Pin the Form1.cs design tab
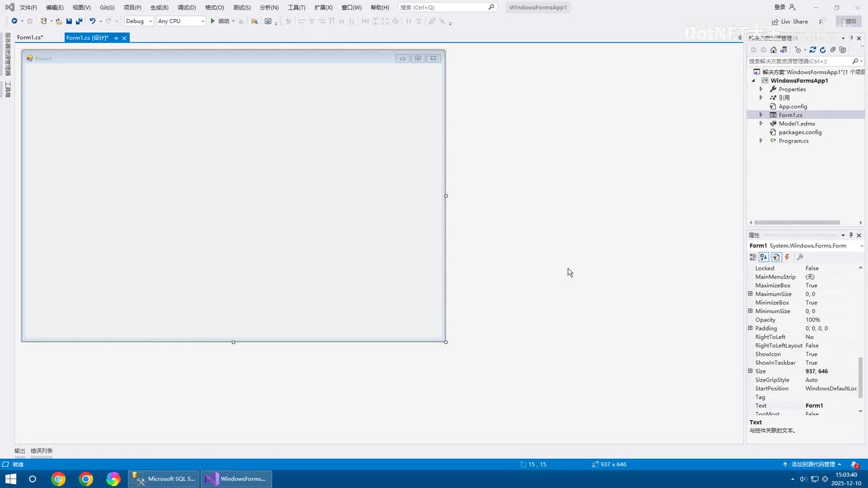 (x=116, y=38)
